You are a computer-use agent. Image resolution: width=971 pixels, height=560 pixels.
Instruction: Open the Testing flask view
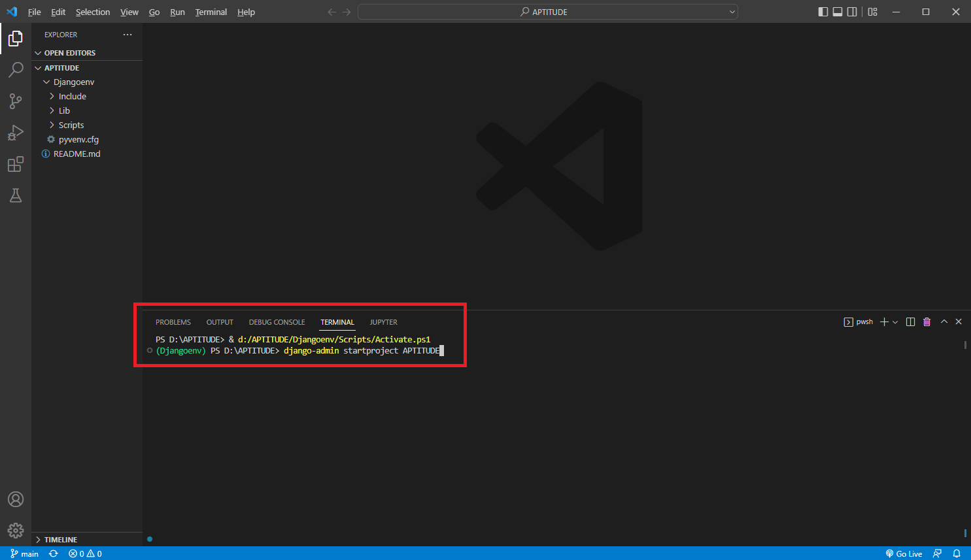16,195
